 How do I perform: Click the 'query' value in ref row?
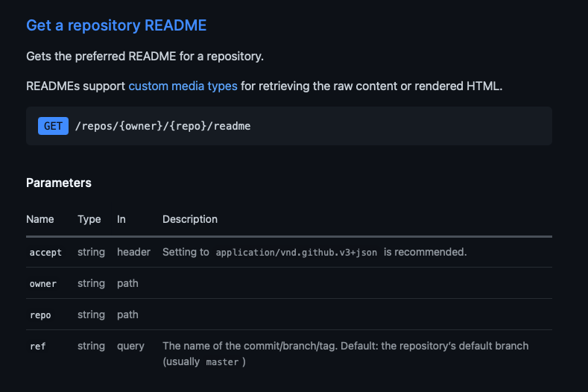coord(130,347)
